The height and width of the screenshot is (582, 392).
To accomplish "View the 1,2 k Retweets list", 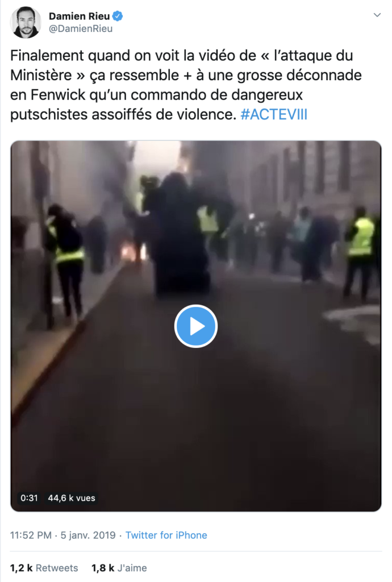I will click(44, 568).
